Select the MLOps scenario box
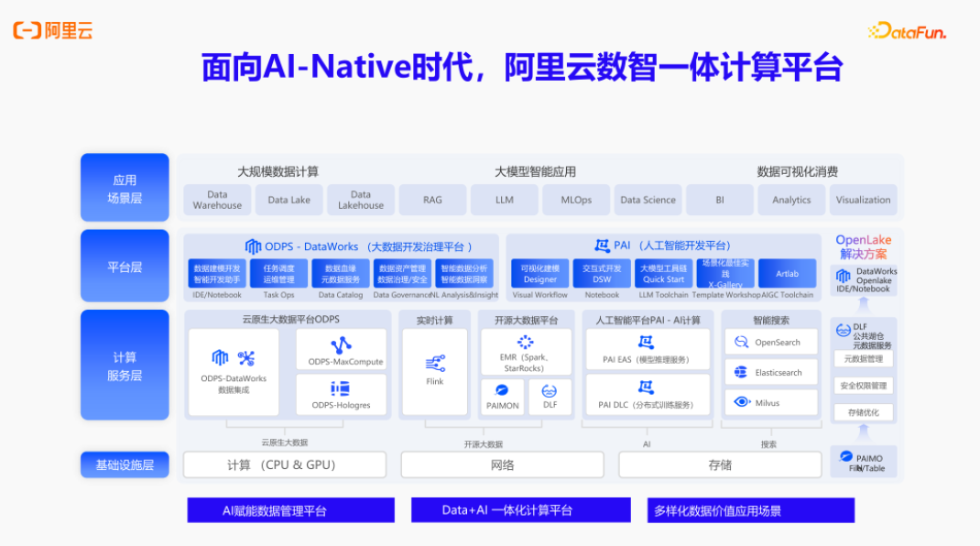This screenshot has height=546, width=980. point(576,200)
